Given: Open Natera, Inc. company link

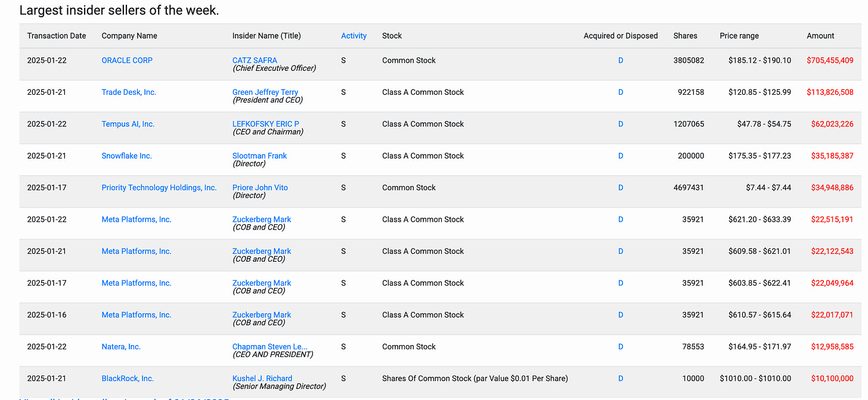Looking at the screenshot, I should (121, 347).
